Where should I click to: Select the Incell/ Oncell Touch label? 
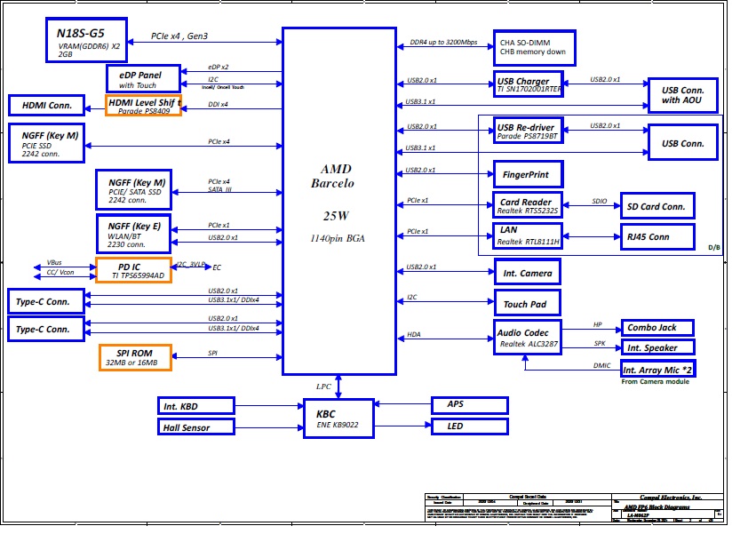coord(223,87)
